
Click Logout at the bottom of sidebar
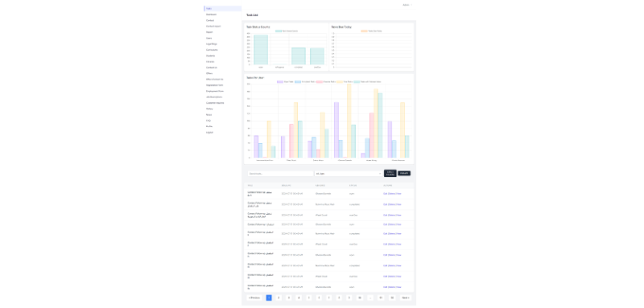tap(209, 133)
